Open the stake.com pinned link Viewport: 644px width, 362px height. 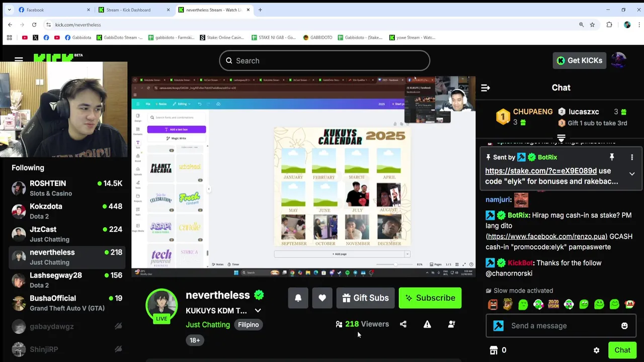click(x=541, y=171)
